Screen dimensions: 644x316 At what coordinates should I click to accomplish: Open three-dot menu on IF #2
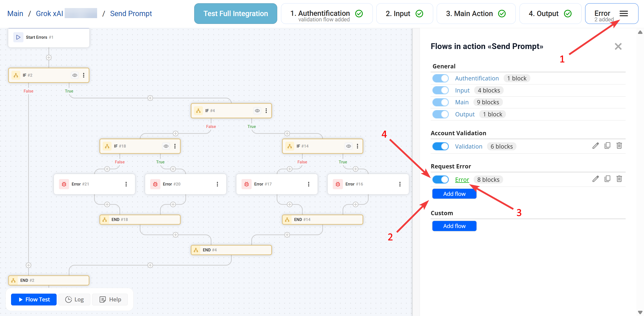(x=84, y=75)
